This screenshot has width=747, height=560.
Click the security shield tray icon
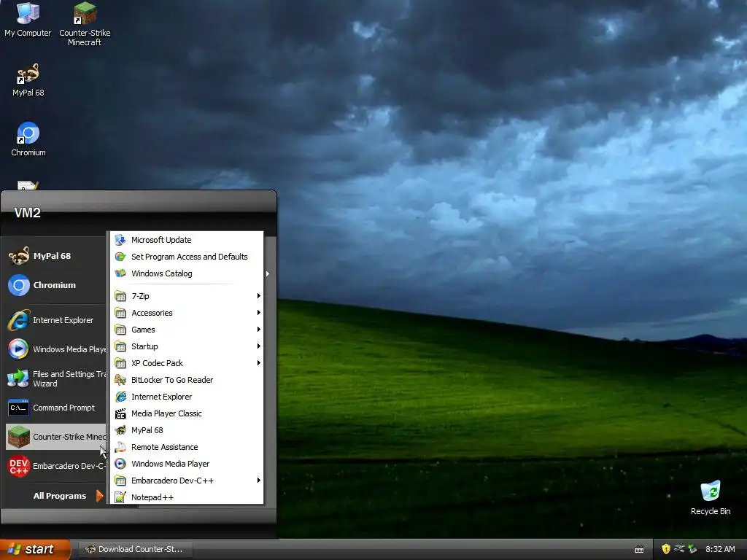665,549
